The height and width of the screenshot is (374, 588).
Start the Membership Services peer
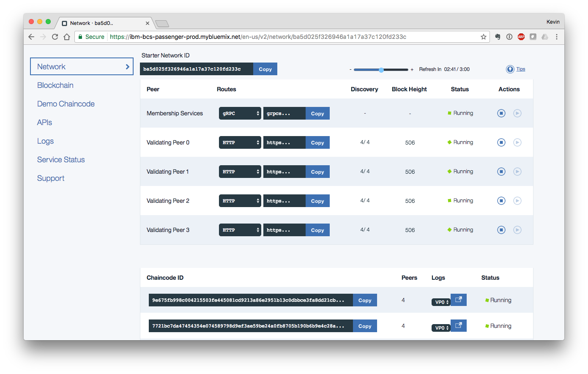517,113
